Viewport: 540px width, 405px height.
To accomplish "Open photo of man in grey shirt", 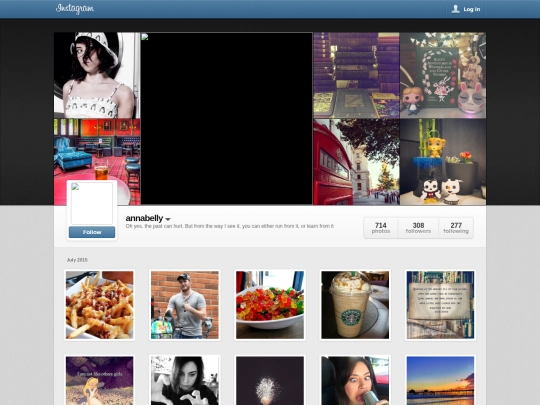I will click(x=185, y=305).
